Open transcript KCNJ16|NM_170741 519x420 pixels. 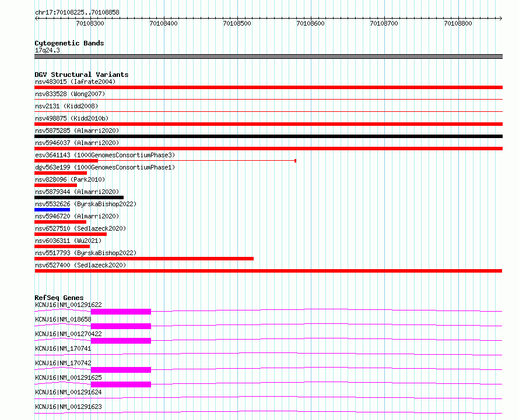click(x=63, y=348)
